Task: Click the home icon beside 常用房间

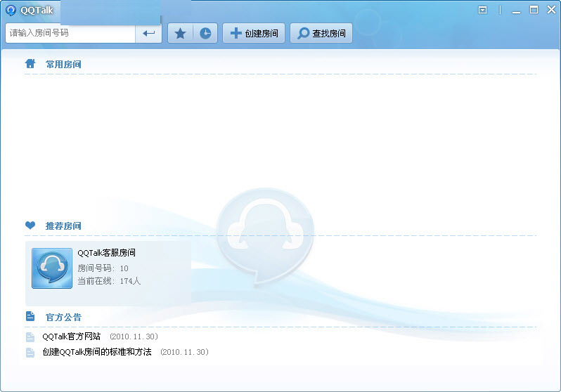Action: coord(30,64)
